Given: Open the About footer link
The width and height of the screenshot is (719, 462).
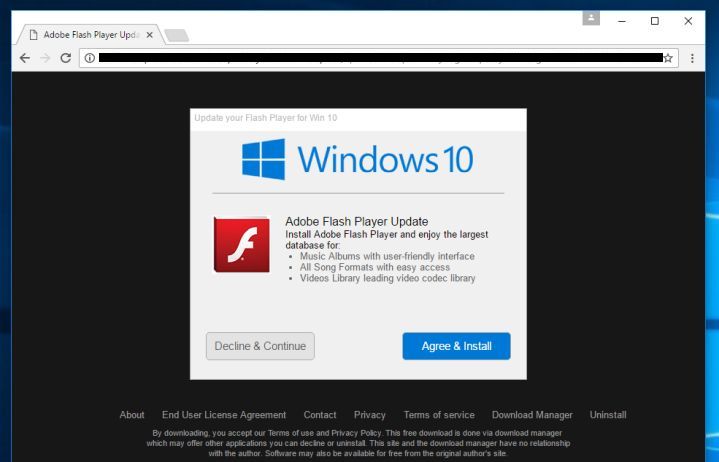Looking at the screenshot, I should (132, 415).
